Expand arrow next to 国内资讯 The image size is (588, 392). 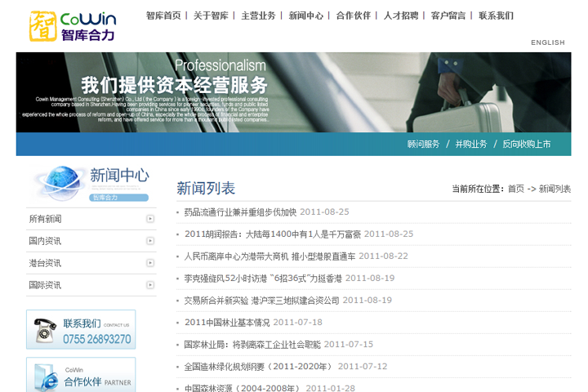[150, 241]
